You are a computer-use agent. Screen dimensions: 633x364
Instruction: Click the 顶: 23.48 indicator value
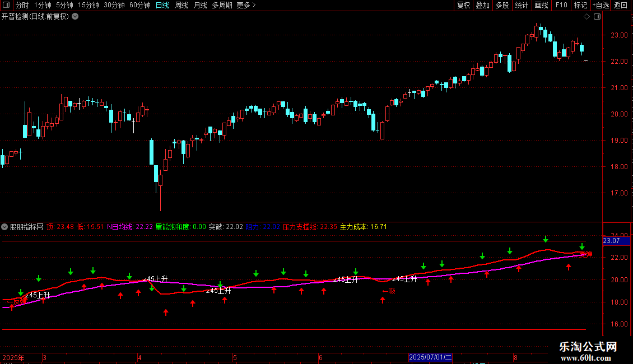[60, 227]
